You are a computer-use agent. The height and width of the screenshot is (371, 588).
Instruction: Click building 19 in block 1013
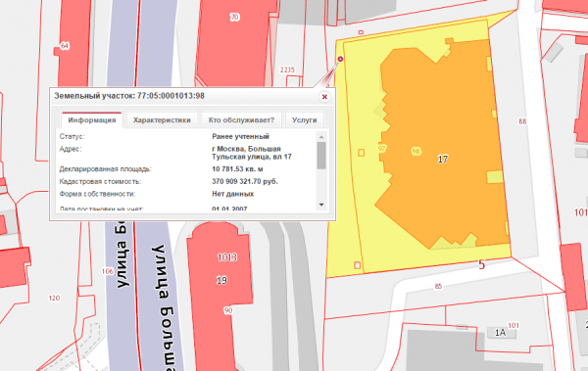[221, 280]
